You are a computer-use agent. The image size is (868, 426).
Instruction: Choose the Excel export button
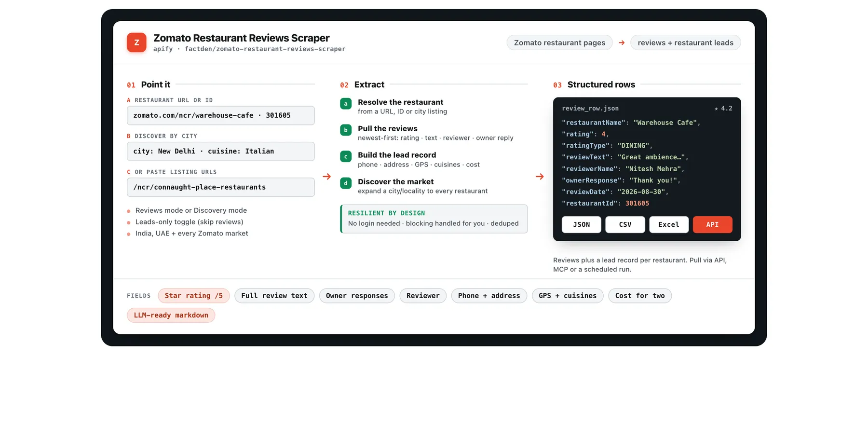[x=669, y=225]
